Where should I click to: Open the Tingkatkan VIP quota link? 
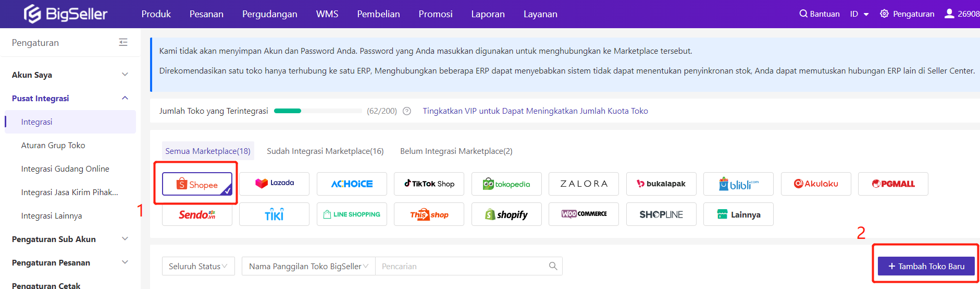click(x=536, y=111)
